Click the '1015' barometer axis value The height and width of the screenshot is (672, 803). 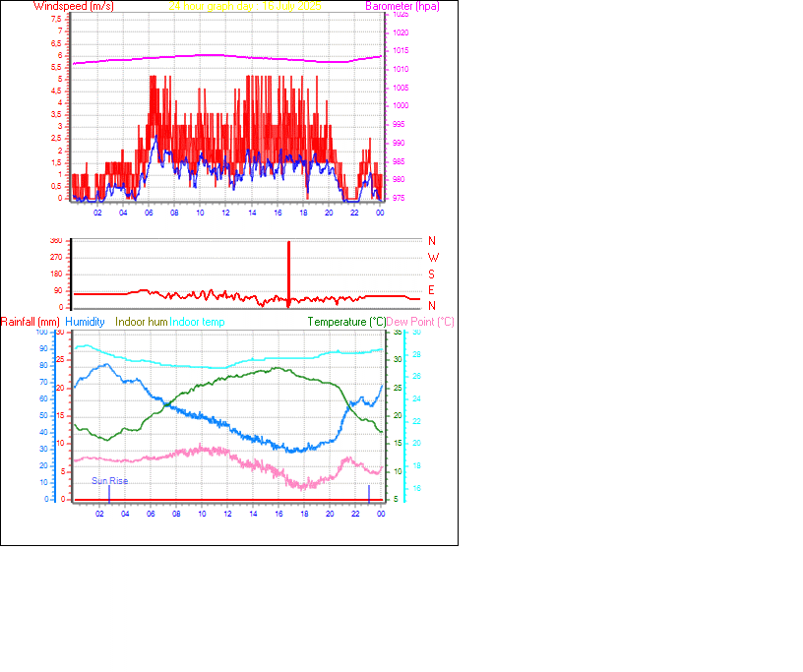(x=401, y=51)
